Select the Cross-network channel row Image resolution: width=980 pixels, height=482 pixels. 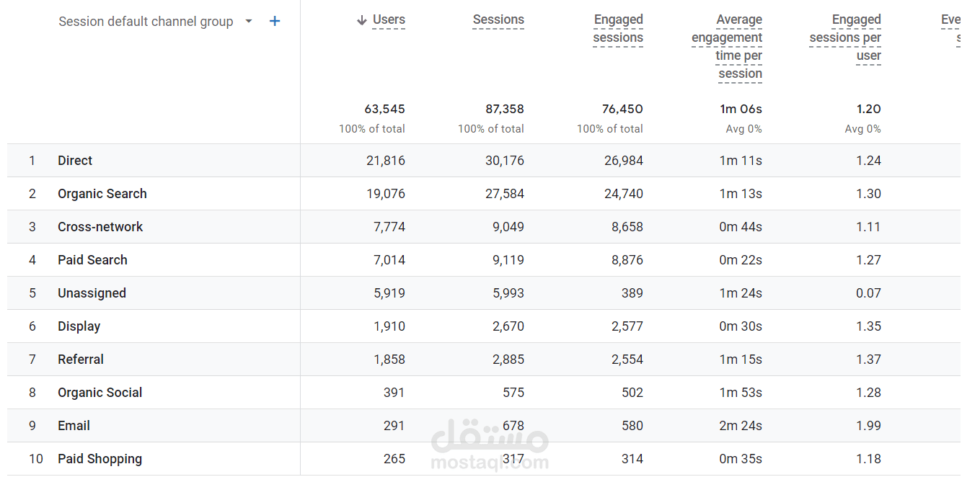tap(100, 227)
